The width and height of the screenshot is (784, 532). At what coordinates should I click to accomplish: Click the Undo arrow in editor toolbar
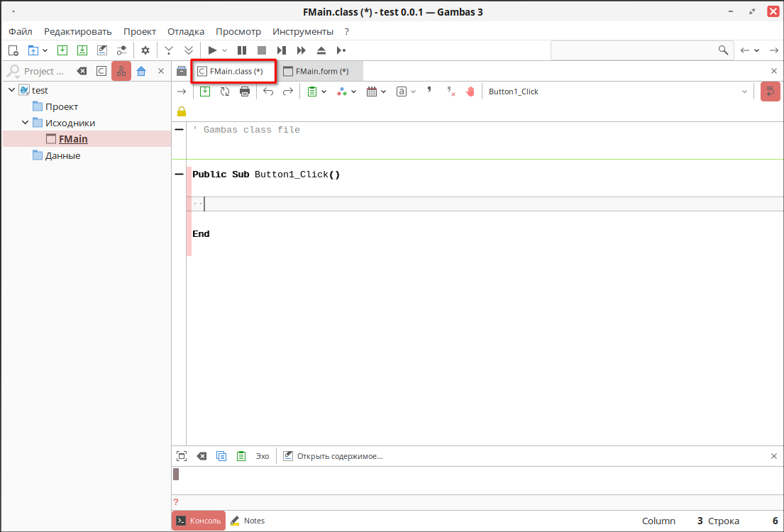click(x=267, y=92)
